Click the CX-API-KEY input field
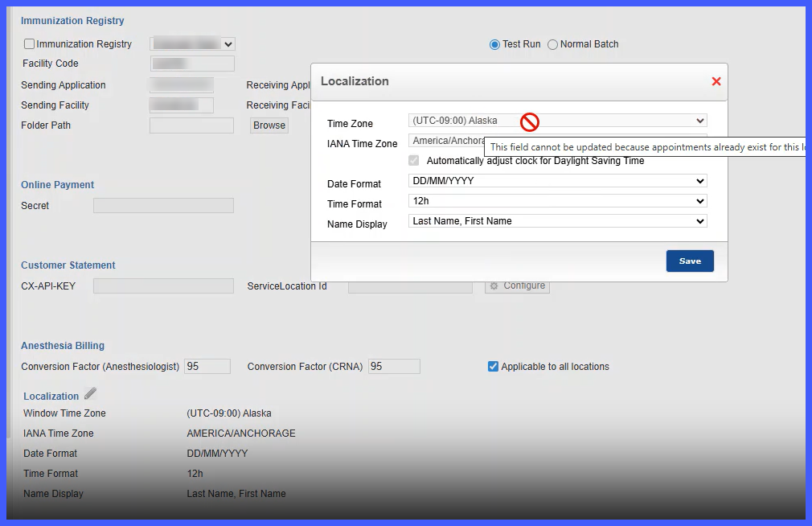The image size is (812, 526). pyautogui.click(x=164, y=286)
